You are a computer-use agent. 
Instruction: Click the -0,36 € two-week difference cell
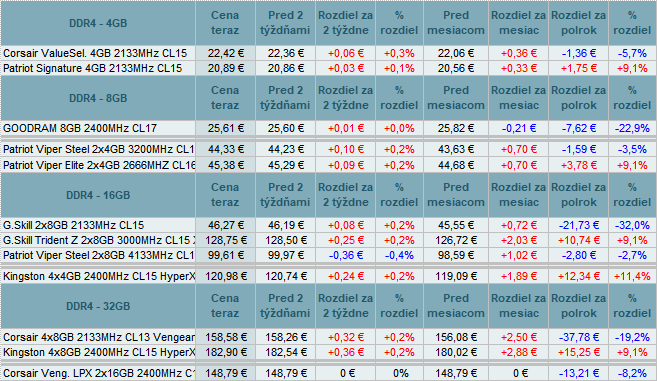[345, 255]
